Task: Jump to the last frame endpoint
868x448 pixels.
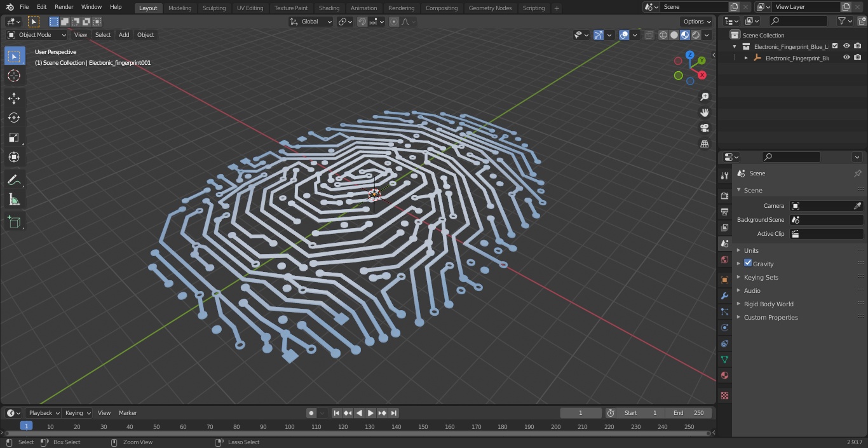Action: point(394,413)
